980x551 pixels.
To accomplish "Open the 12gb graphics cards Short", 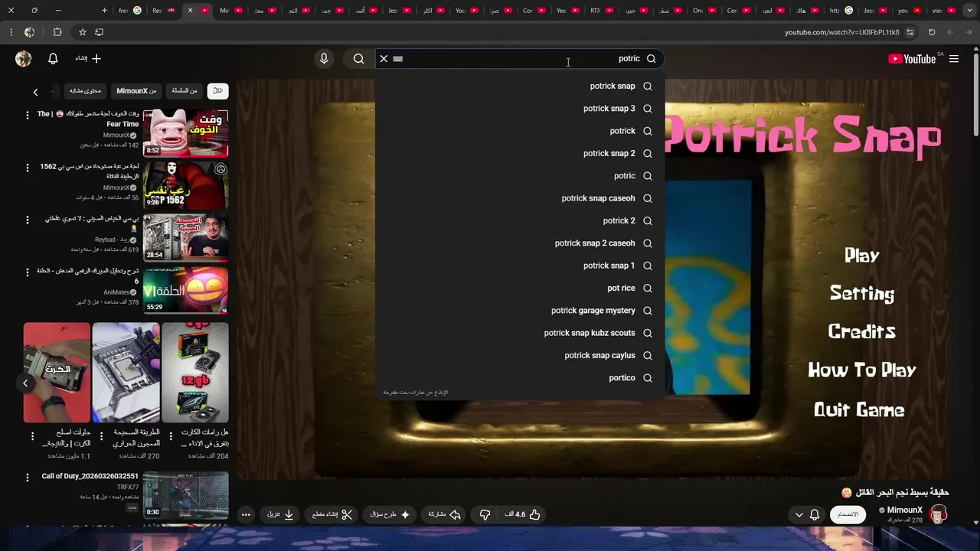I will pyautogui.click(x=194, y=373).
